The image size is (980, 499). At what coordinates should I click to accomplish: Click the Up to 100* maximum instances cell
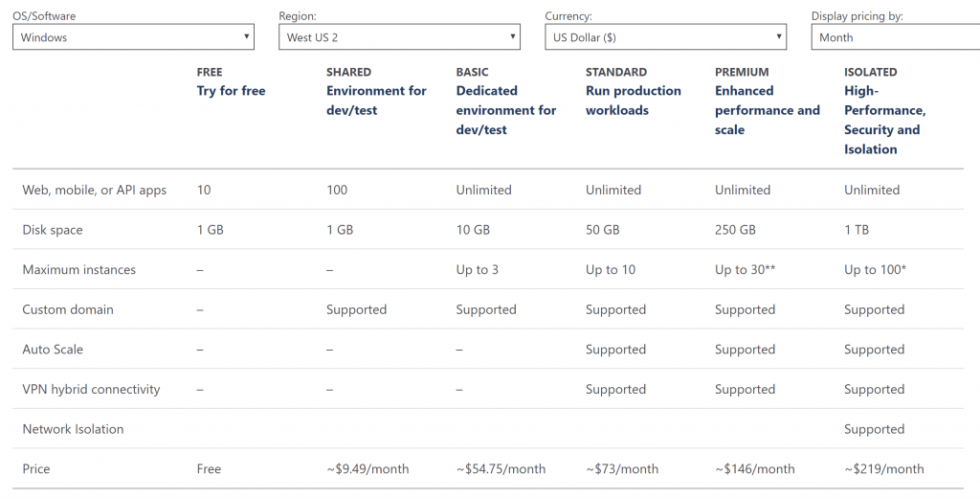(875, 270)
